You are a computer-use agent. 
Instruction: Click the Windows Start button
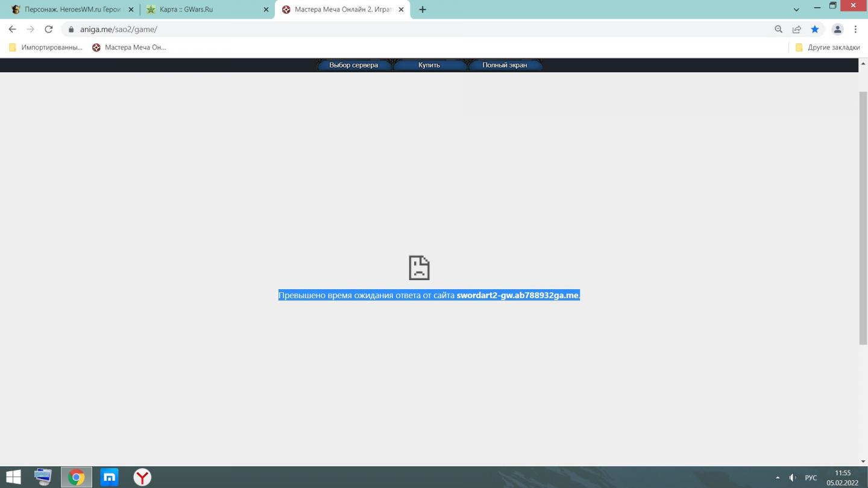click(x=13, y=477)
